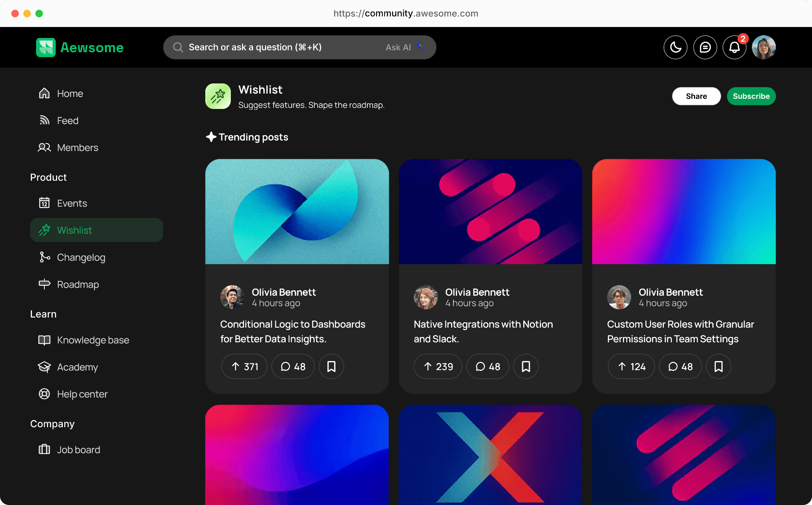Upvote the post with 124 votes

pyautogui.click(x=631, y=366)
